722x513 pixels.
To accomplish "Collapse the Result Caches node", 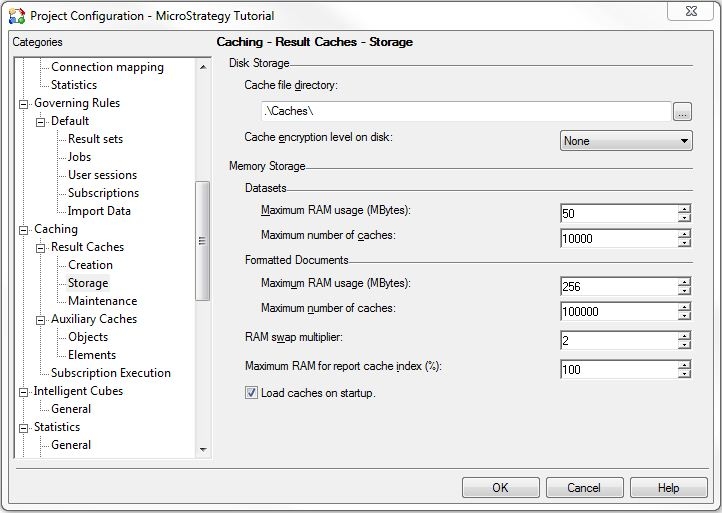I will pos(41,248).
